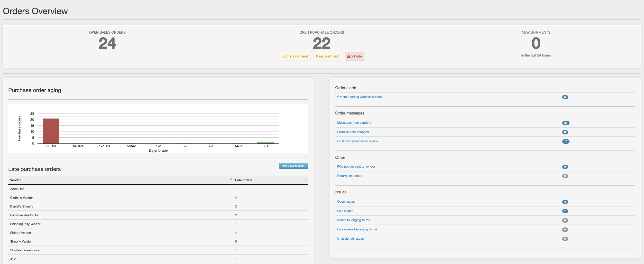Image resolution: width=644 pixels, height=264 pixels.
Task: Open Acme, Inc. late orders count
Action: 236,189
